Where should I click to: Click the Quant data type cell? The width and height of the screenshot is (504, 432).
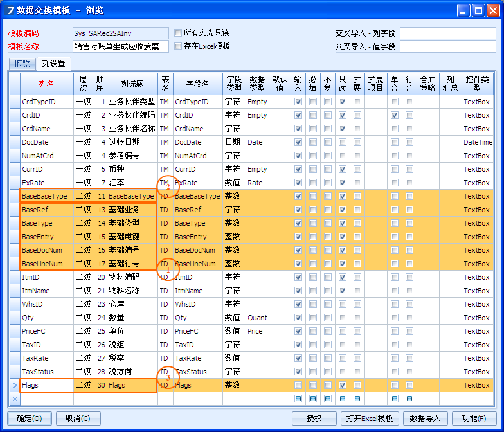(x=257, y=318)
